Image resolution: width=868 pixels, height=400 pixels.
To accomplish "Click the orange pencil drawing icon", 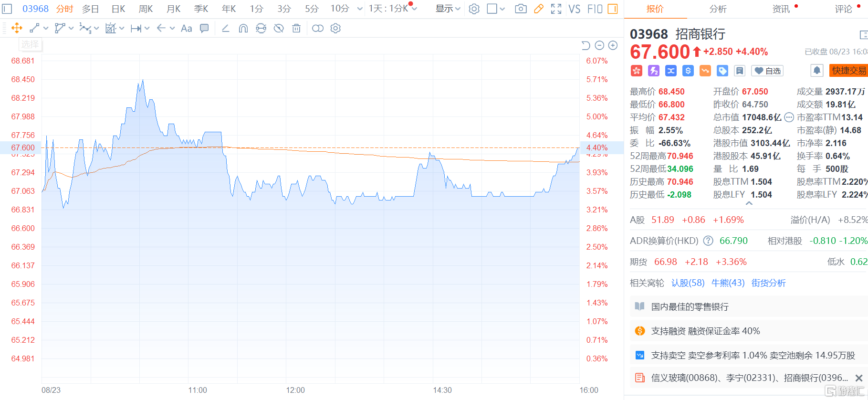I will point(539,9).
